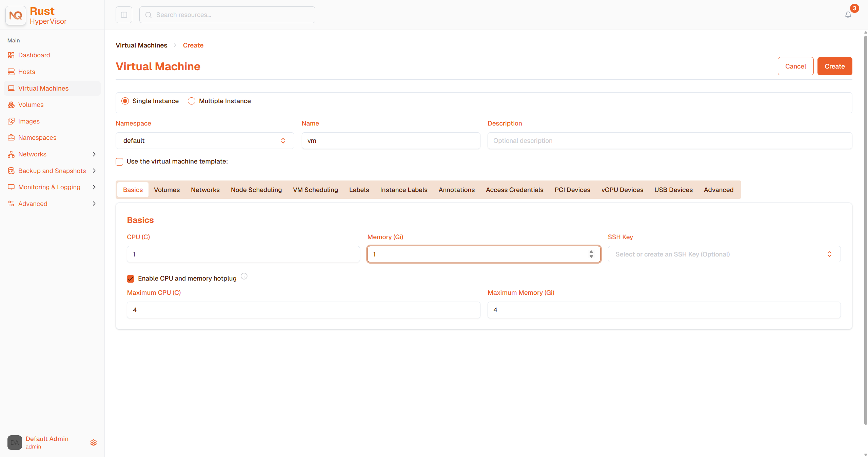The image size is (868, 457).
Task: Switch to the VM Scheduling tab
Action: (315, 190)
